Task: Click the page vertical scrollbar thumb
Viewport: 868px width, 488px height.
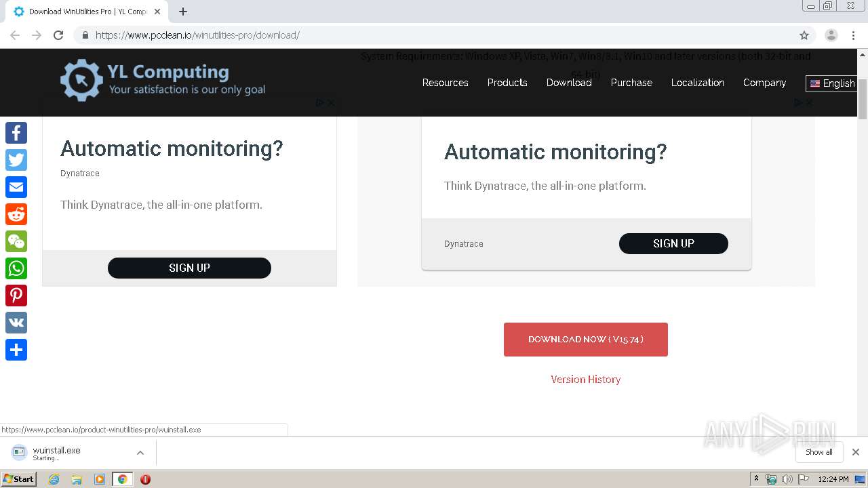Action: (x=863, y=99)
